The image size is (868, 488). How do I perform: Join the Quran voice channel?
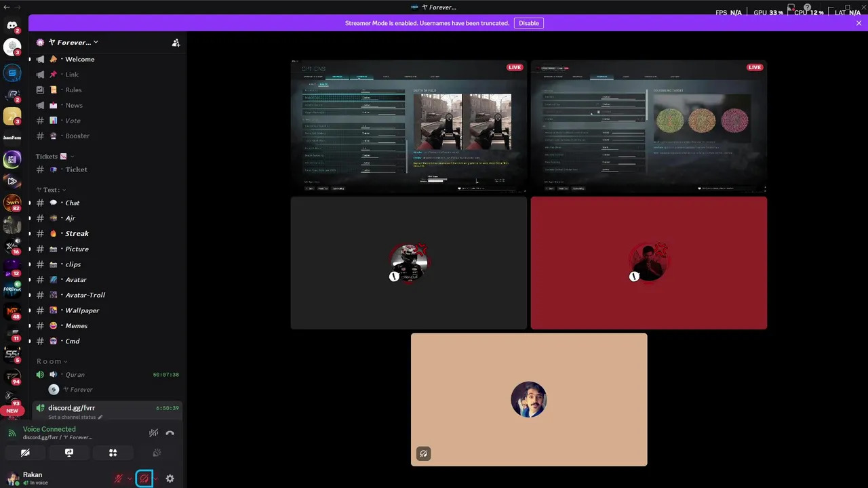click(106, 375)
